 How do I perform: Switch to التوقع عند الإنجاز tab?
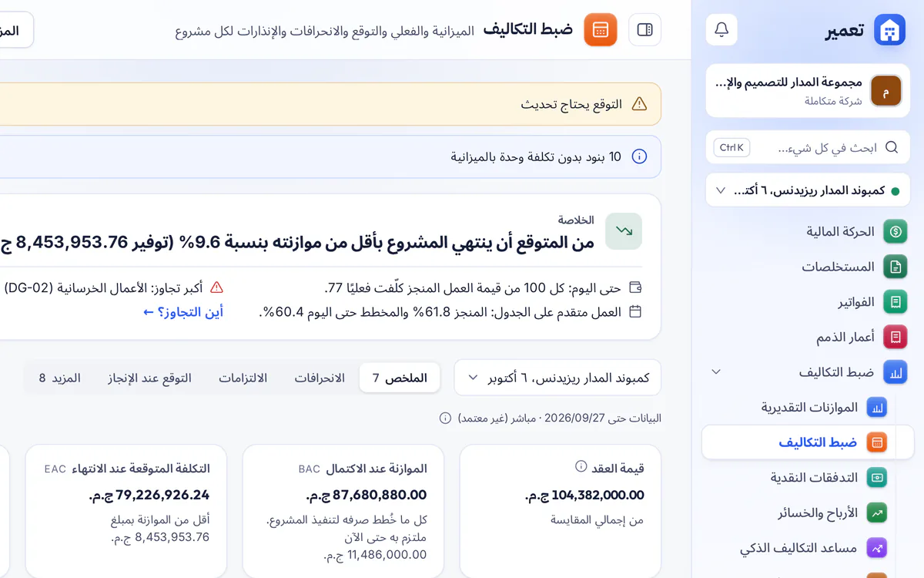(x=149, y=378)
